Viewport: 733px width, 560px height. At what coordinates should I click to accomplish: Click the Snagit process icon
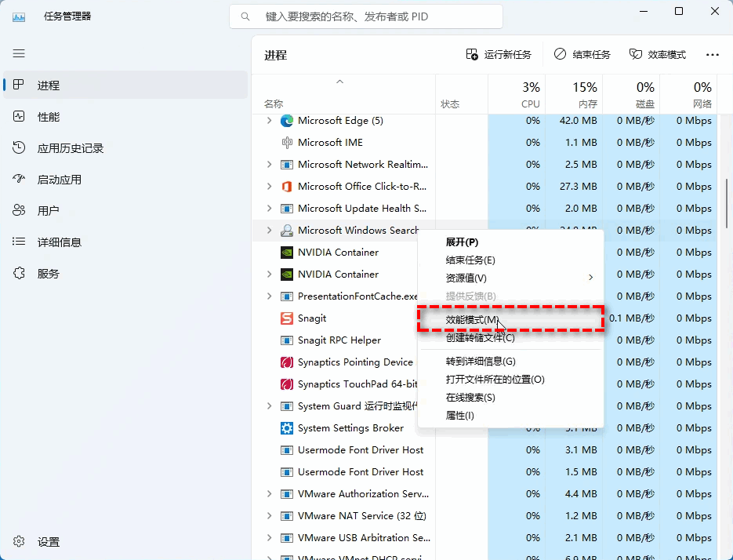287,318
